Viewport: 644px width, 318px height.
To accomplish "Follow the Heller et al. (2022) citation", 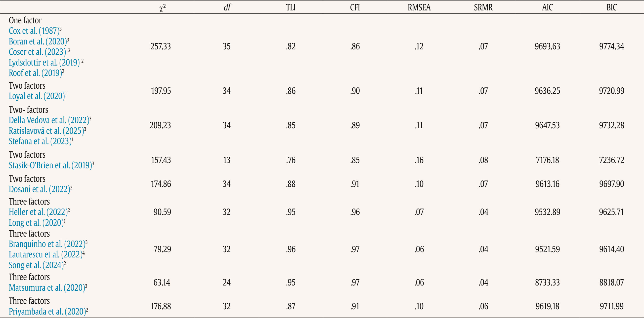I will [38, 212].
